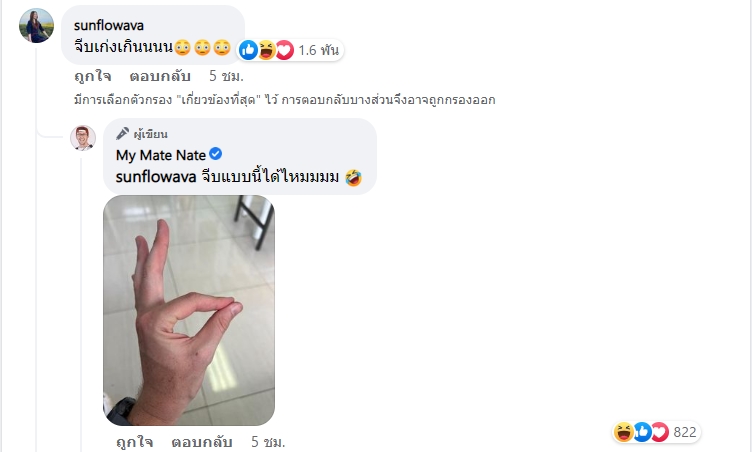Click the sunflowava mention in Nate's reply

click(156, 177)
